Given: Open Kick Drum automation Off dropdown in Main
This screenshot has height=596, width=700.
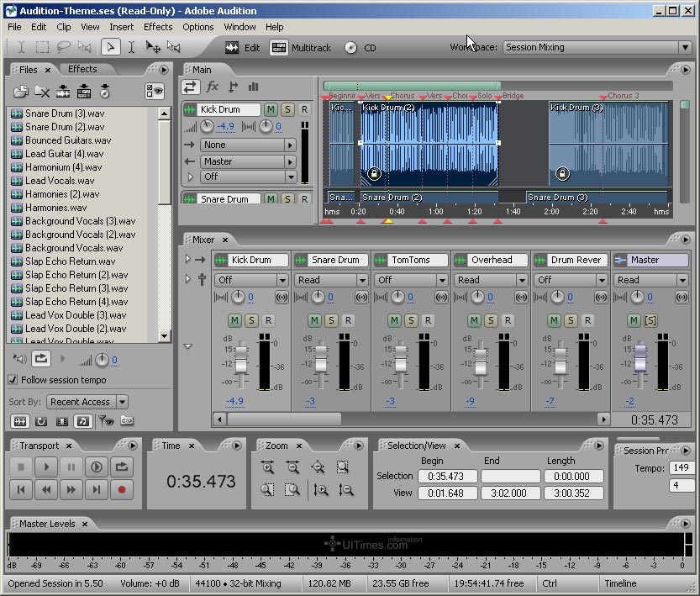Looking at the screenshot, I should (247, 177).
